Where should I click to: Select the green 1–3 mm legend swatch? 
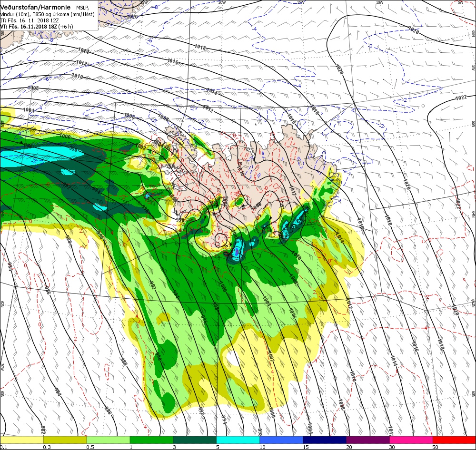tap(151, 440)
